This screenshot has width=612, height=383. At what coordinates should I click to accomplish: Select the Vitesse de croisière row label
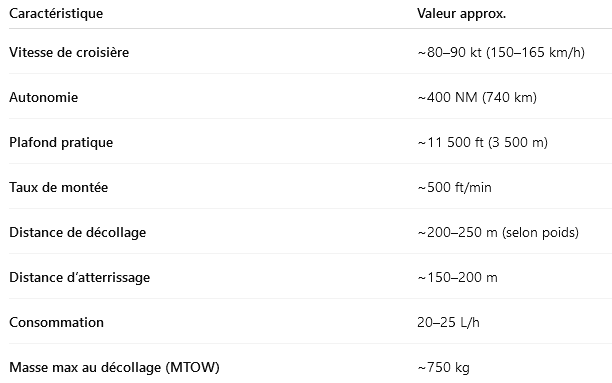(x=69, y=52)
